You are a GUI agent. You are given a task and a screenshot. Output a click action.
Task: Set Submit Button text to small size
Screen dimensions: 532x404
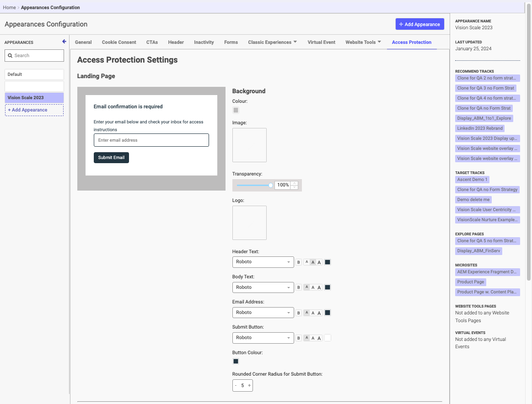(307, 338)
